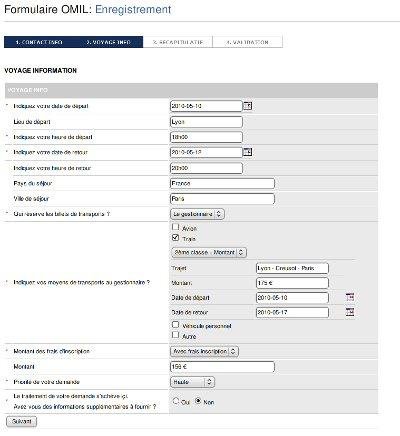Check the Véhicule personnel checkbox
Viewport: 400px width, 436px height.
tap(176, 324)
